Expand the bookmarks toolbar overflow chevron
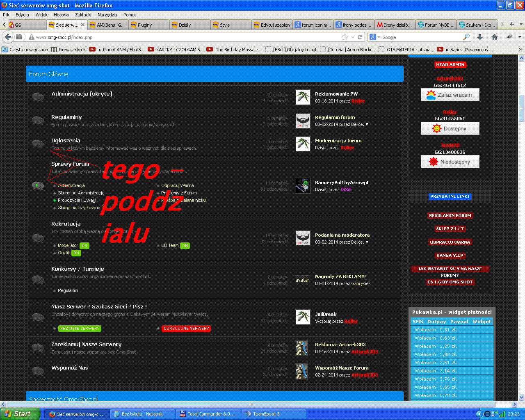 pos(520,49)
